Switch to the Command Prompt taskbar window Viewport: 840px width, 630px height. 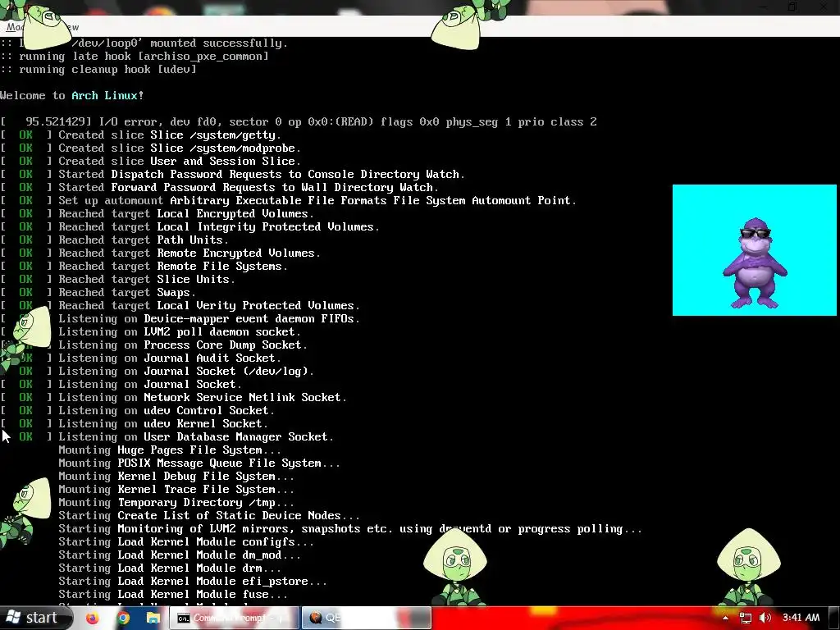tap(234, 618)
